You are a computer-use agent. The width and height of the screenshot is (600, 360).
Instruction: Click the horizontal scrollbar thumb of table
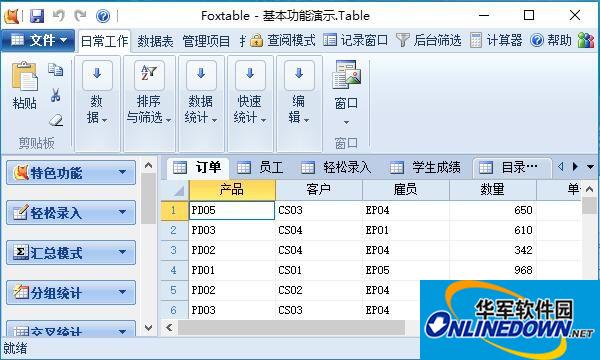(x=291, y=327)
